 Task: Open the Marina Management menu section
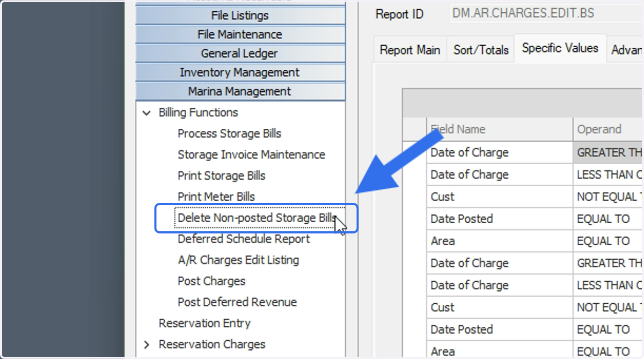240,91
